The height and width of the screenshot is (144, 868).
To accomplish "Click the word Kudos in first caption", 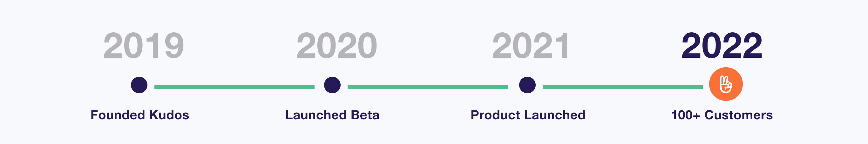I will tap(169, 115).
